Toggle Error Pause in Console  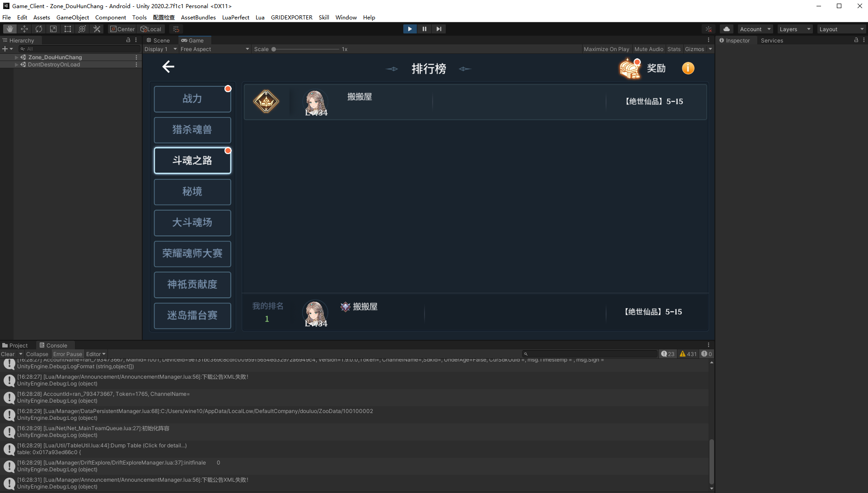click(x=67, y=354)
